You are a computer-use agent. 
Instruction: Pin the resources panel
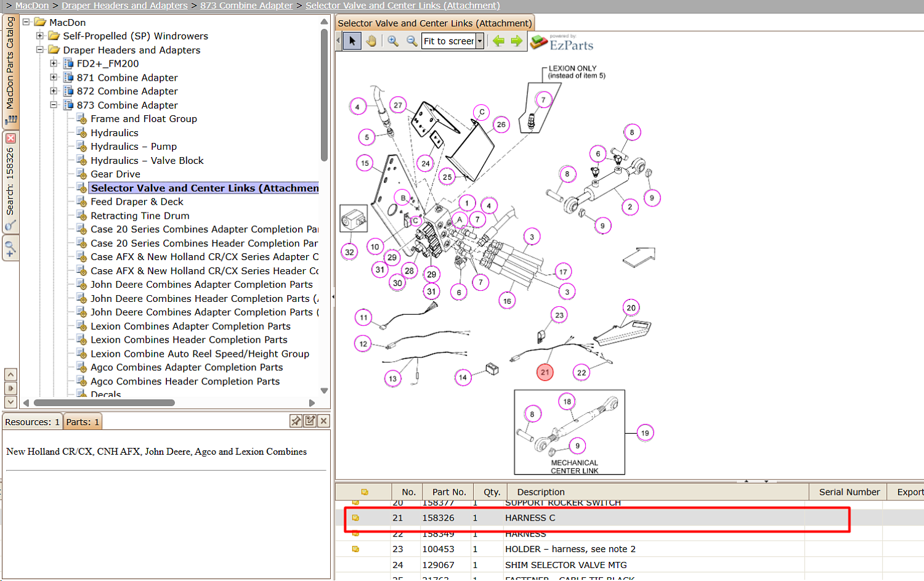296,421
